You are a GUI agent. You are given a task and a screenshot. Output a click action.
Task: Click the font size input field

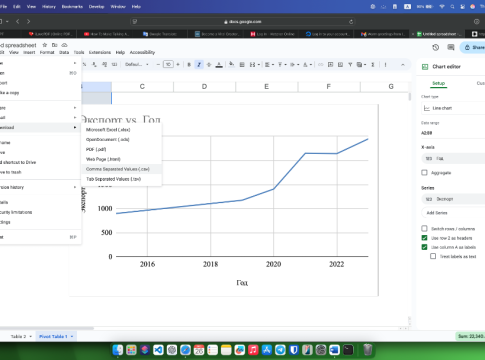point(168,64)
